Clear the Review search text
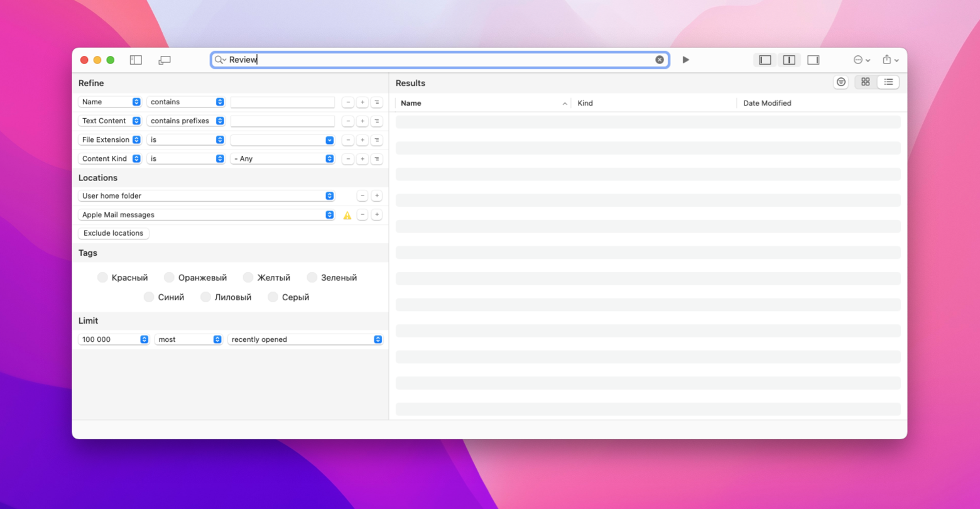This screenshot has height=509, width=980. tap(659, 60)
